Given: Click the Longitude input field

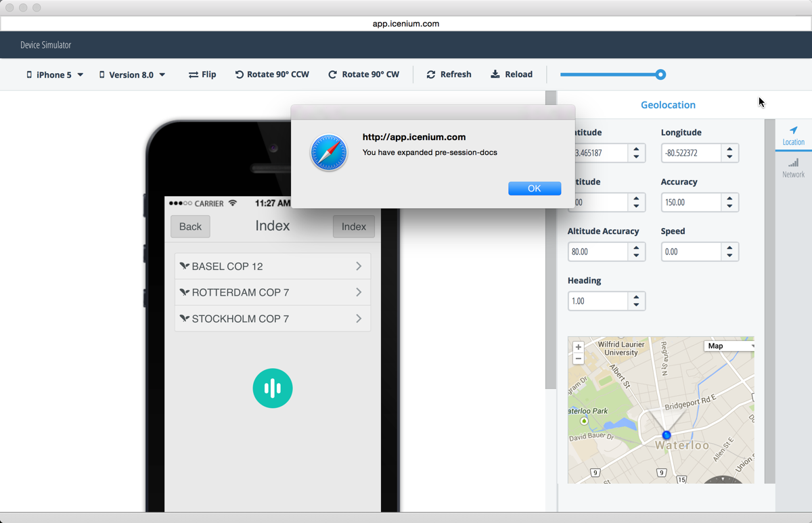Looking at the screenshot, I should point(691,153).
